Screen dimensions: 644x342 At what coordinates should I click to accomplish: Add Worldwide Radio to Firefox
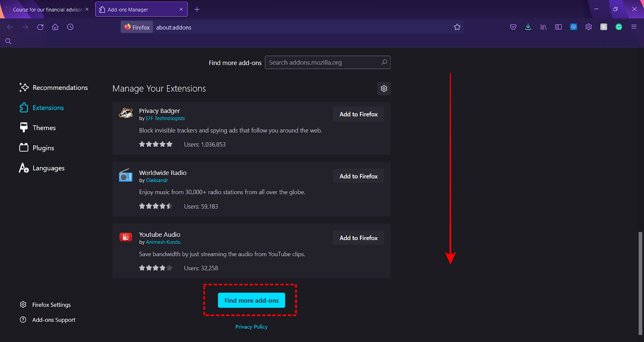click(359, 176)
